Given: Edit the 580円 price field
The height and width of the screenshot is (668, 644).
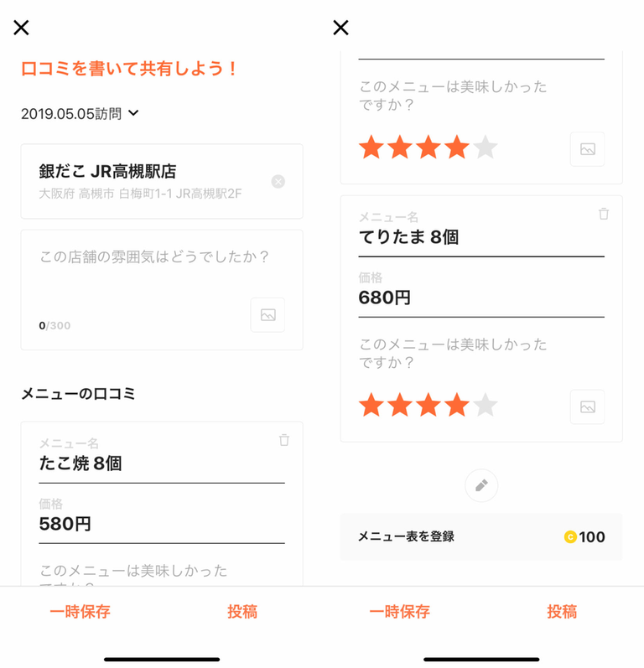Looking at the screenshot, I should pyautogui.click(x=161, y=525).
